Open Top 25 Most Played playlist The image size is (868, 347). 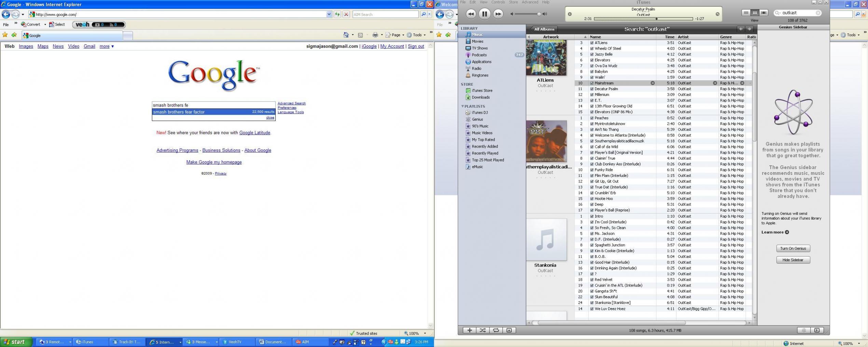pos(487,160)
